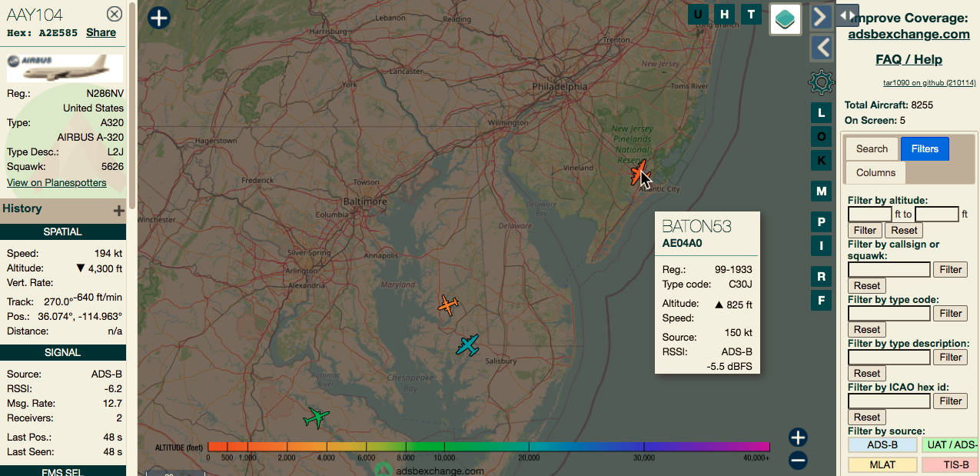Select the orange aircraft over Maryland

point(448,306)
